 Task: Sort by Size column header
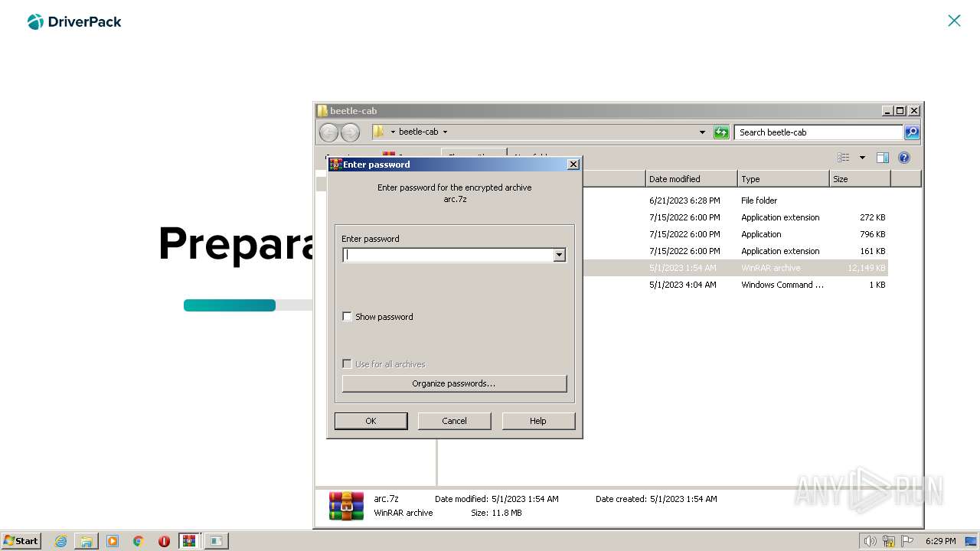coord(860,179)
